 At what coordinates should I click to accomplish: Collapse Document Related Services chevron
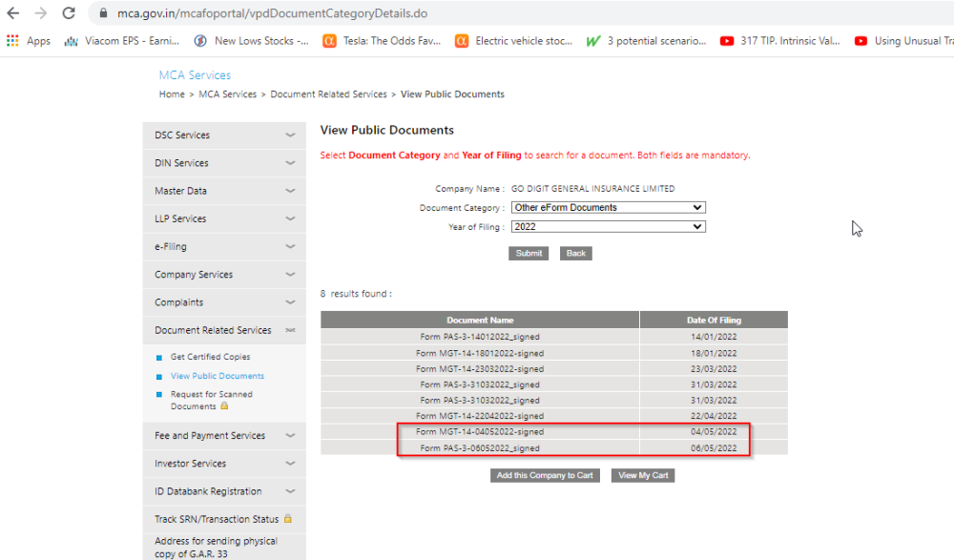(x=290, y=330)
